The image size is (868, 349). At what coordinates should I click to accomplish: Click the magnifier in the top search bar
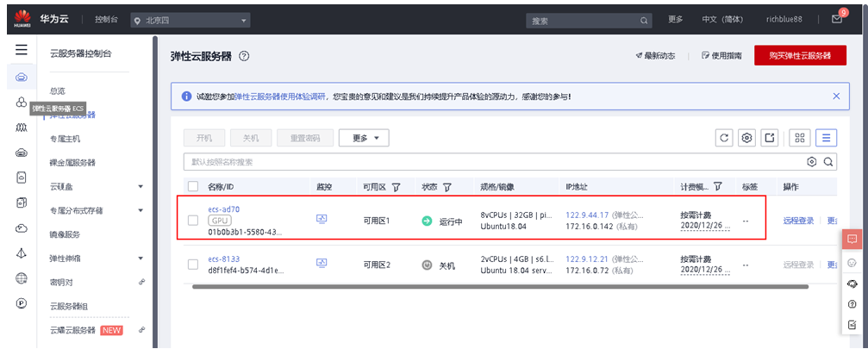(x=644, y=21)
